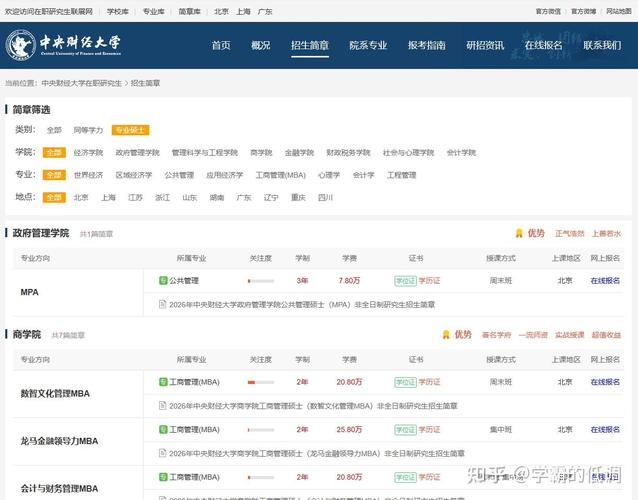
Task: Select 专业硕士 category filter
Action: point(130,130)
